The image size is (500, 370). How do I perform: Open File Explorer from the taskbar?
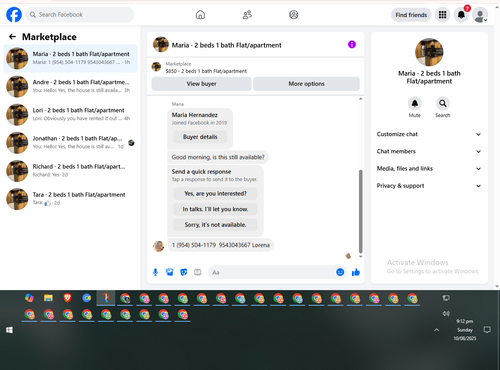[48, 298]
